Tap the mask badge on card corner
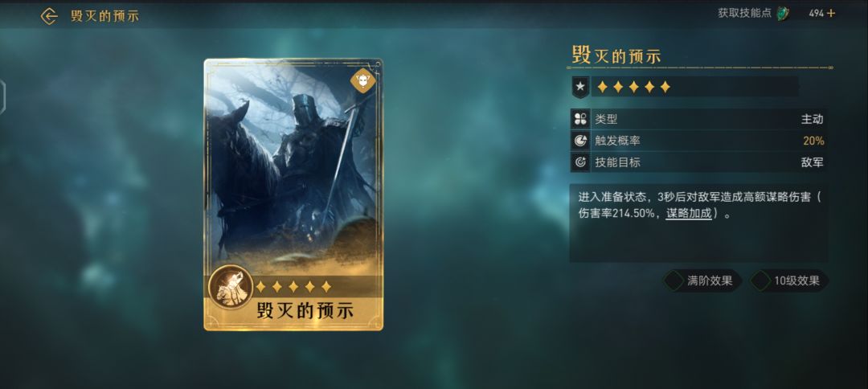Viewport: 868px width, 389px height. pos(363,81)
